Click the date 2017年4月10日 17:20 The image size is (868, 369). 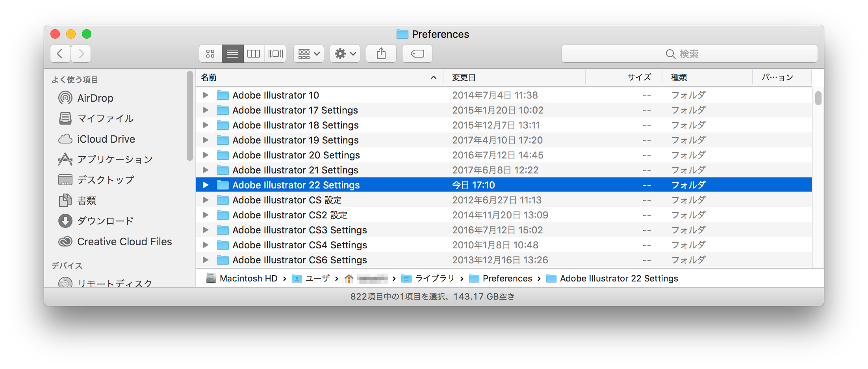click(497, 140)
